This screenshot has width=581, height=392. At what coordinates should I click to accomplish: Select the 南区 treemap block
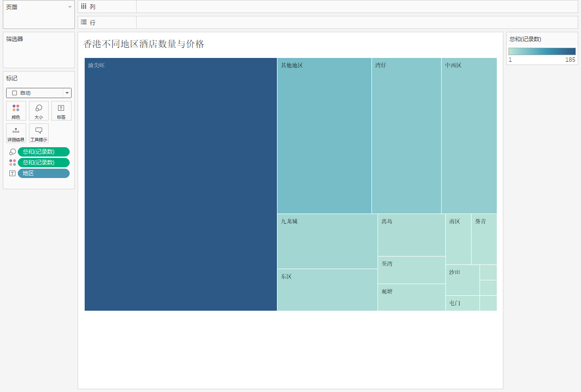click(x=458, y=239)
